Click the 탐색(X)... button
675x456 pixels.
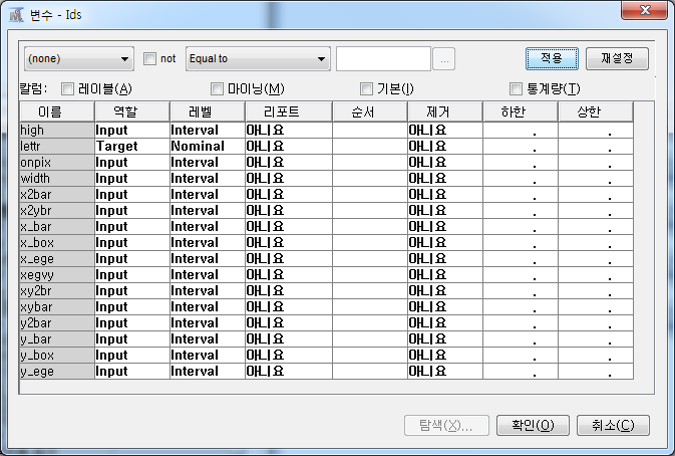pyautogui.click(x=446, y=425)
